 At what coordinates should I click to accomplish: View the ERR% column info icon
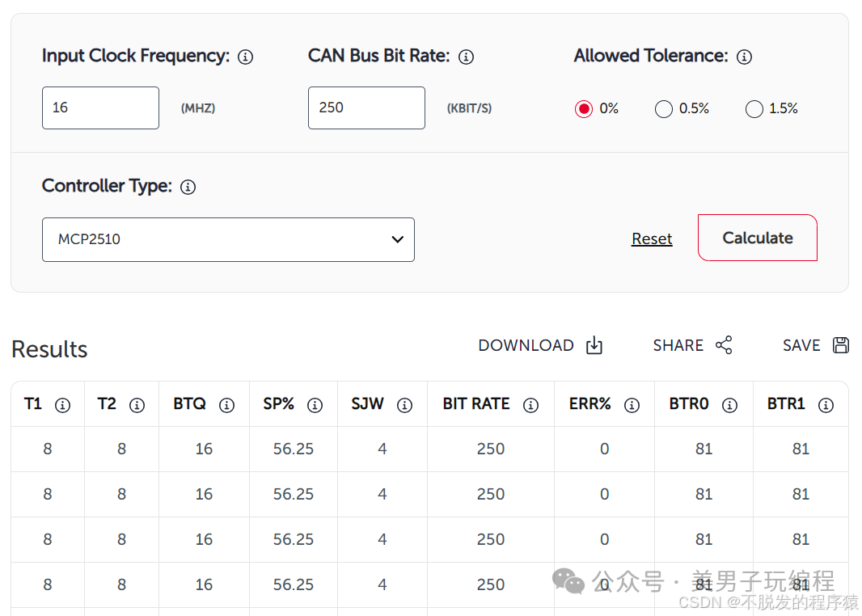point(632,405)
